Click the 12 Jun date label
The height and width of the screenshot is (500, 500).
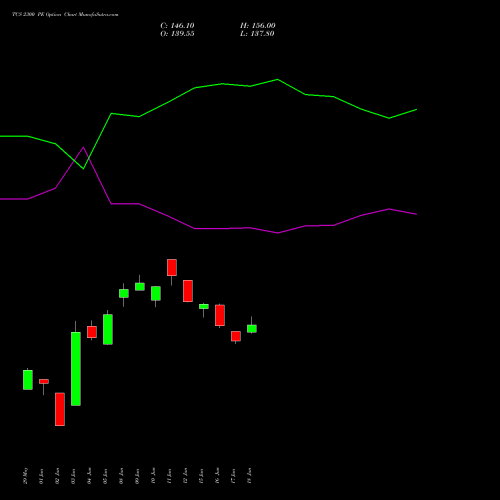186,476
